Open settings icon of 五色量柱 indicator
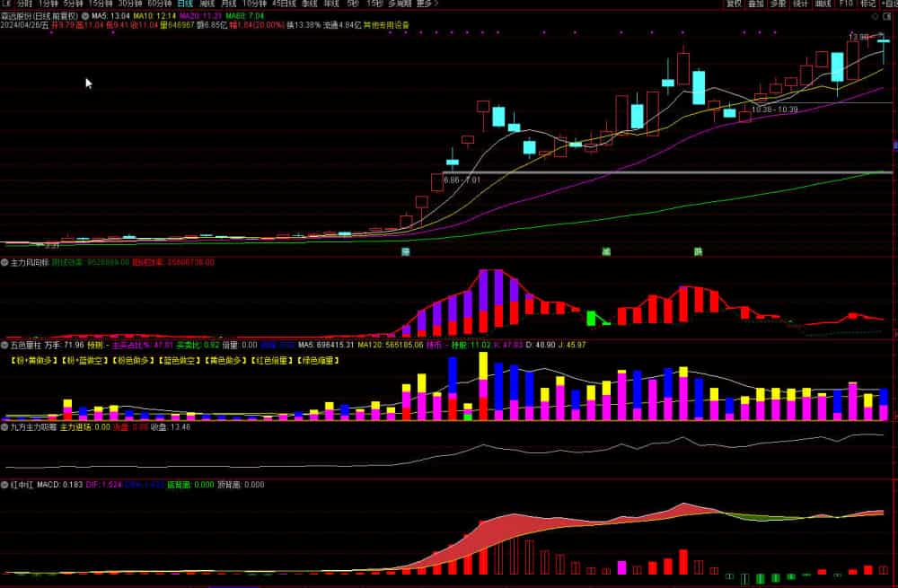898x588 pixels. click(x=4, y=346)
